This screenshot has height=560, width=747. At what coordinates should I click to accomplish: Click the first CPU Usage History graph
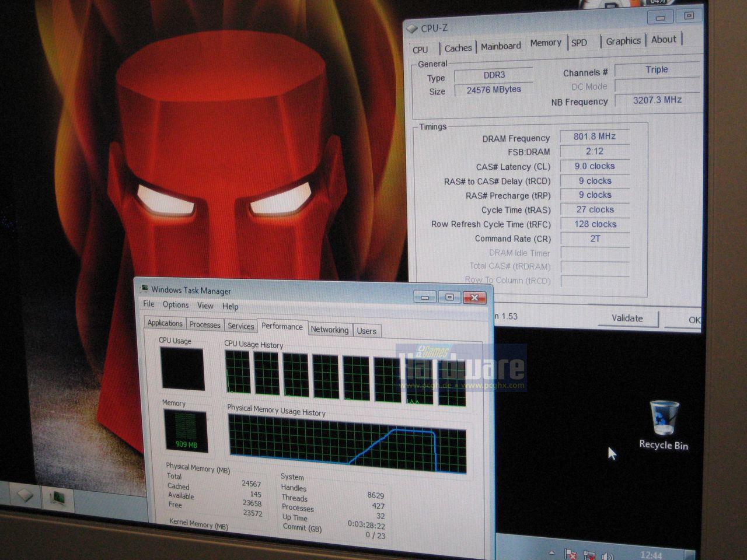[x=237, y=372]
